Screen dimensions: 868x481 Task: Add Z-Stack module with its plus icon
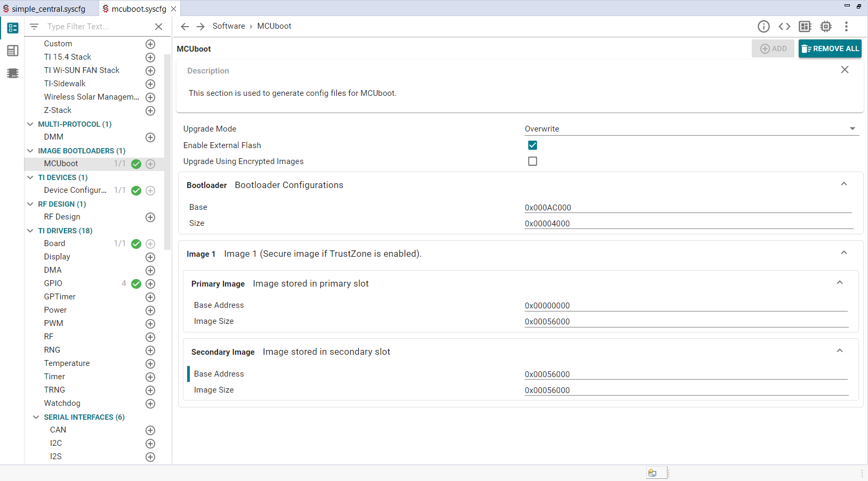tap(150, 111)
